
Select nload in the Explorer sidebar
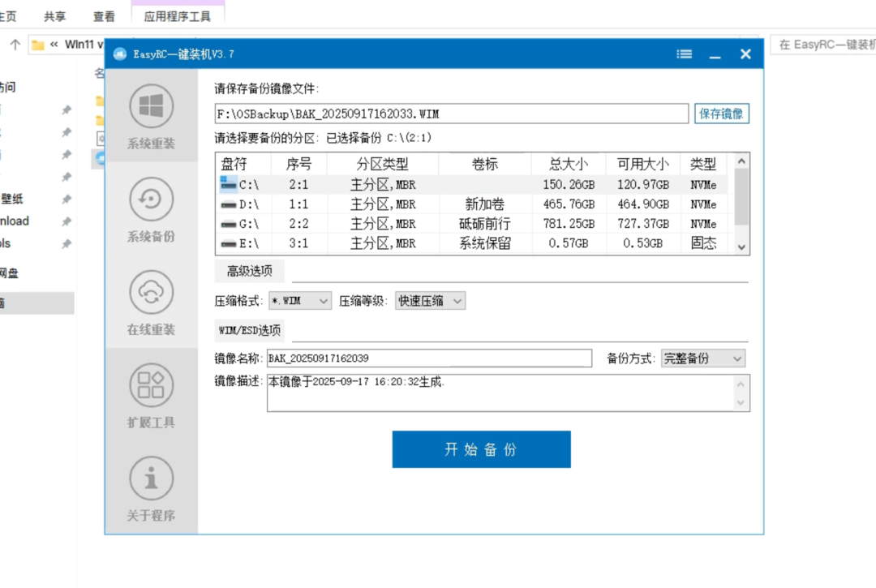click(x=15, y=221)
